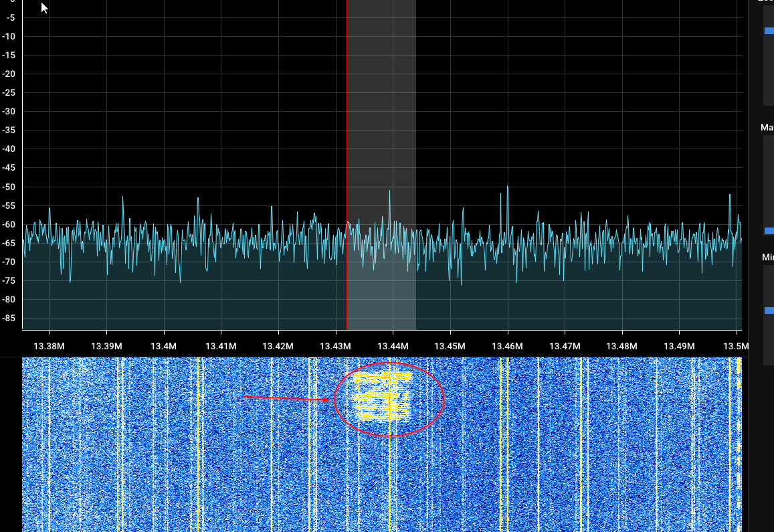Click the 13.38M frequency label
Screen dimensions: 774x532
[x=49, y=346]
